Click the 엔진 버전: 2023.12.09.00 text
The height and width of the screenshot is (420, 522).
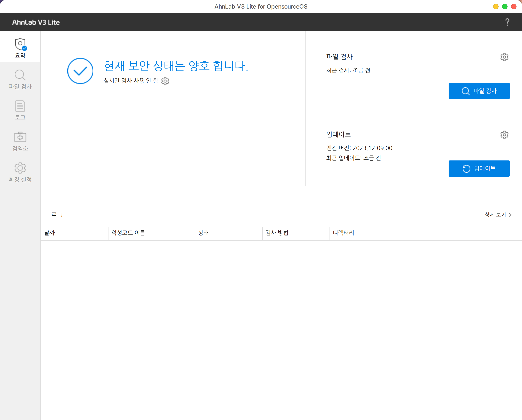pyautogui.click(x=359, y=148)
